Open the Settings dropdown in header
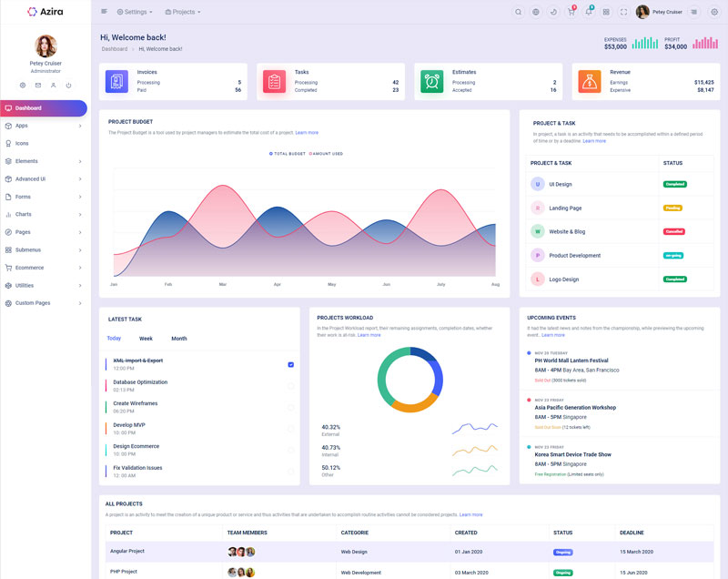This screenshot has height=579, width=728. (x=135, y=12)
